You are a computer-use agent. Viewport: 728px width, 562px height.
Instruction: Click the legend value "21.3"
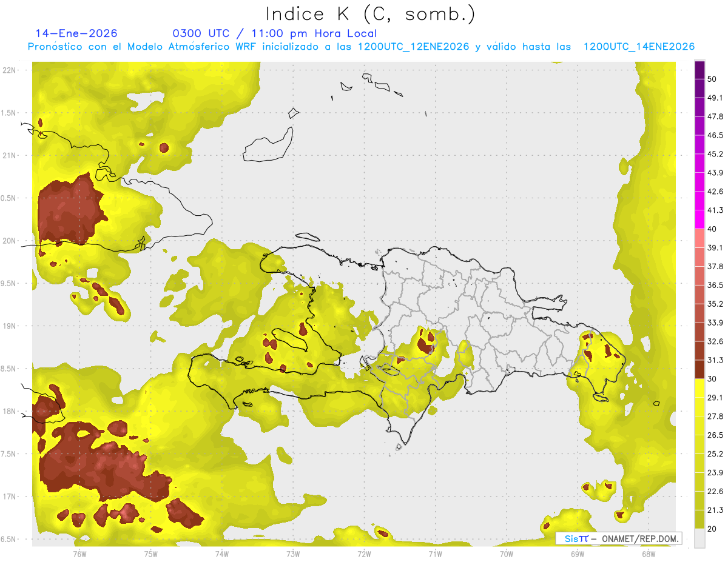coord(715,510)
